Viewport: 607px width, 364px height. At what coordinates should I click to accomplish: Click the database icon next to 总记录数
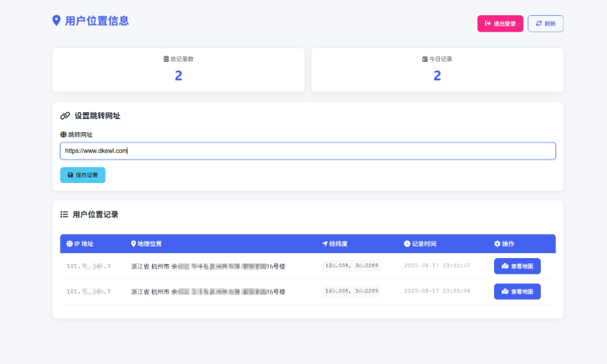[x=166, y=59]
